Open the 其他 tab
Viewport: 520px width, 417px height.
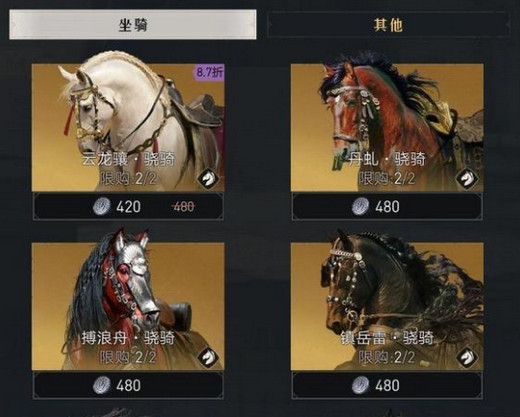pos(388,25)
